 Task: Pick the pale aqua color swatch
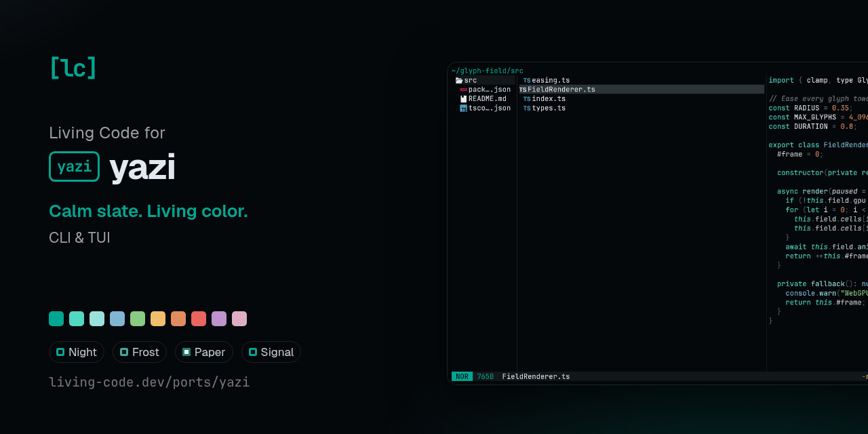pos(97,319)
